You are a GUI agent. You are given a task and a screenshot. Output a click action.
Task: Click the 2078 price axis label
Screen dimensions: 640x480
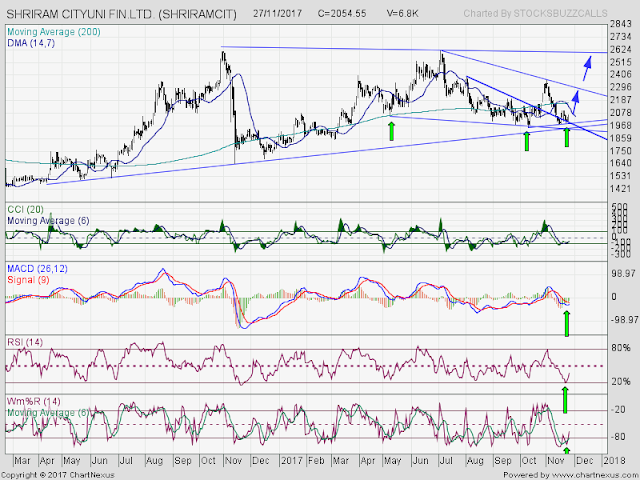[621, 113]
